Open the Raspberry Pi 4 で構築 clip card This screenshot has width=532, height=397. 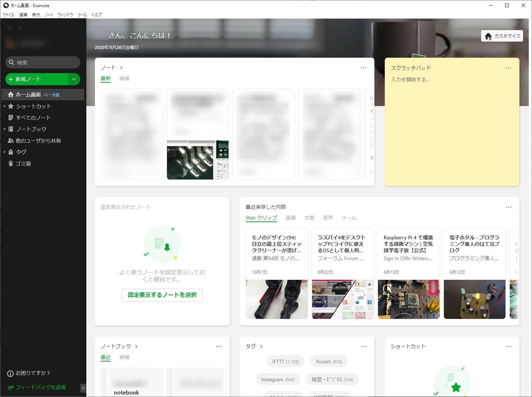(x=408, y=274)
